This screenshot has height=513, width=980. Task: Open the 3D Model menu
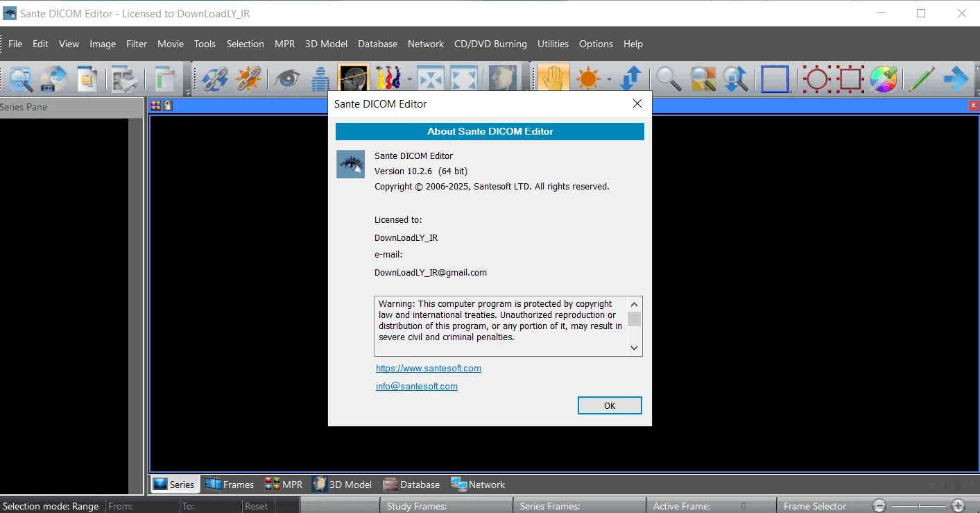pyautogui.click(x=326, y=44)
